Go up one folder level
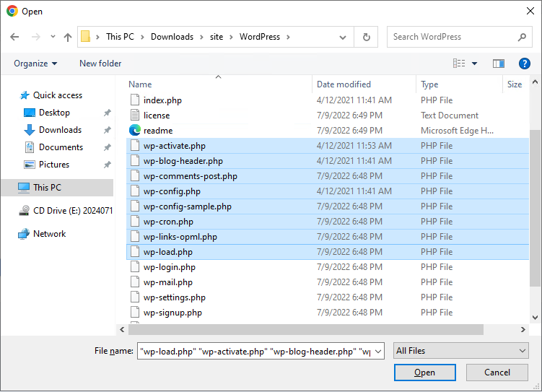542x392 pixels. [x=68, y=37]
